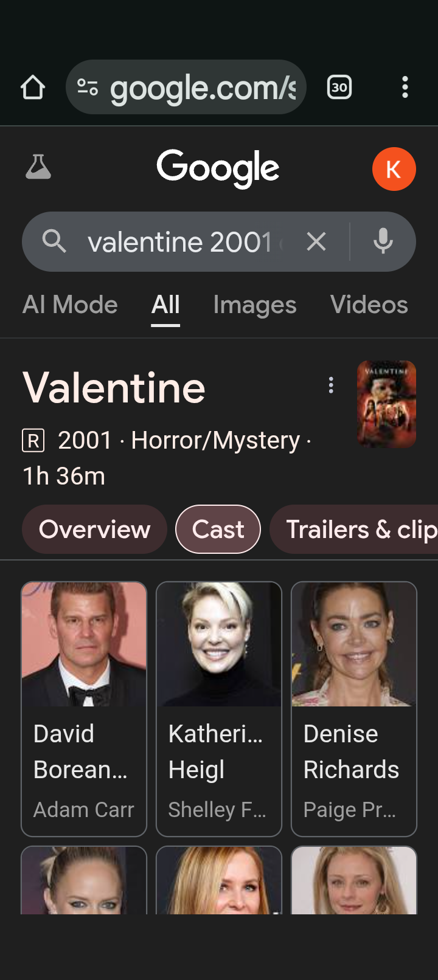Image resolution: width=438 pixels, height=980 pixels.
Task: Clear the search query with X
Action: [316, 242]
